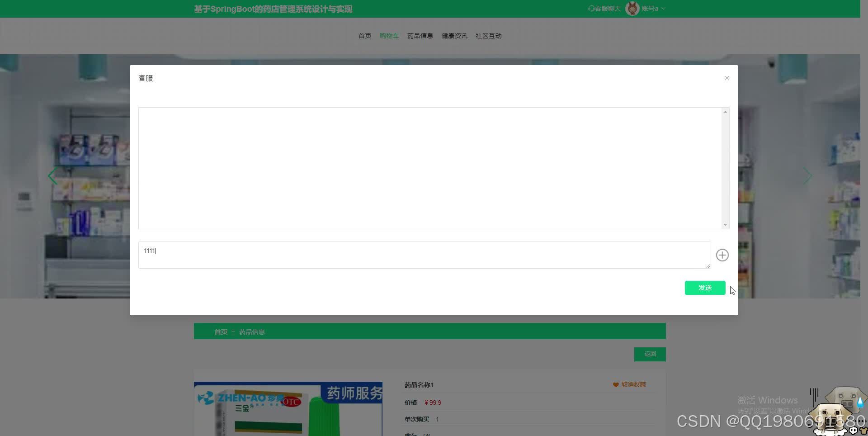Click the scrollbar down arrow in chat history

725,224
